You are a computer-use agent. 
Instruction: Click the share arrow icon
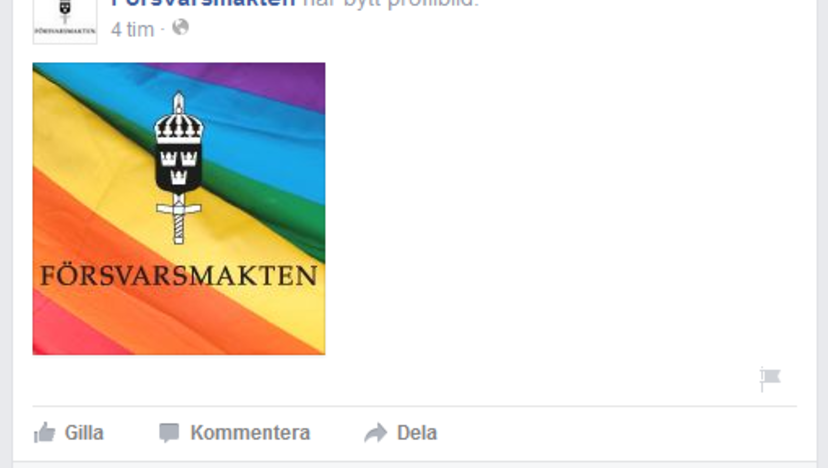tap(375, 433)
